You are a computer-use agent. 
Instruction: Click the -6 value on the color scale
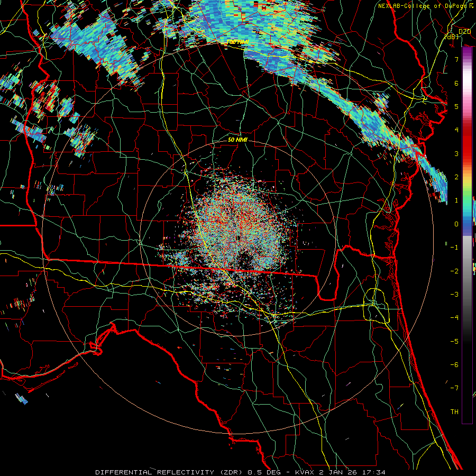coord(454,365)
